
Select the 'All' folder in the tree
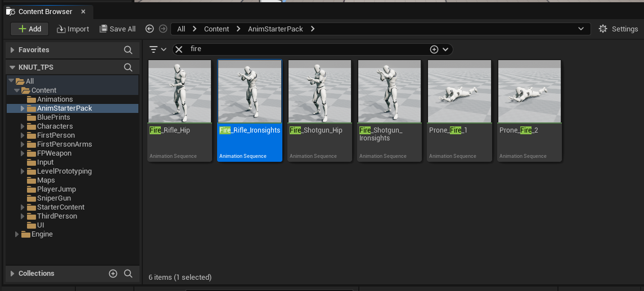pos(30,81)
